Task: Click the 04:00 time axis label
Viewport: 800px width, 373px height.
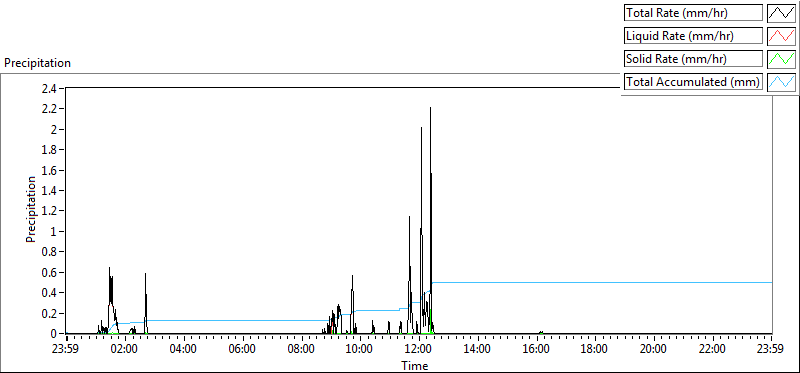Action: coord(184,350)
